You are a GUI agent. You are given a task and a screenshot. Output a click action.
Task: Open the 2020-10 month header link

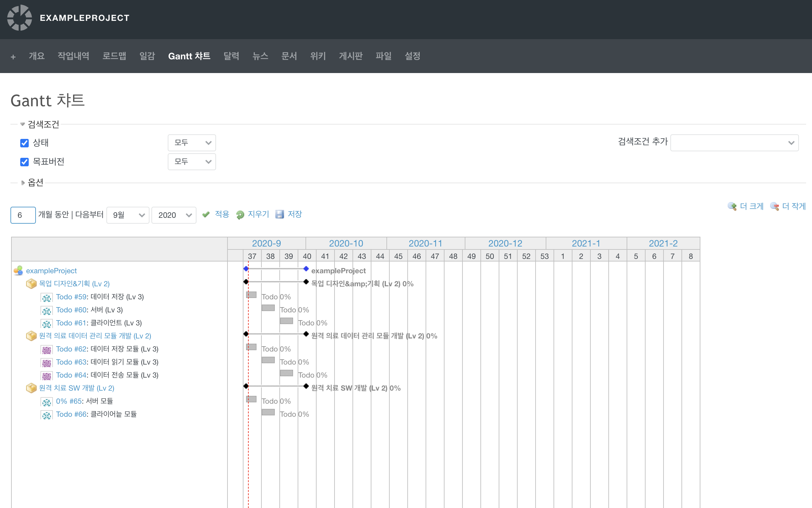pos(346,243)
